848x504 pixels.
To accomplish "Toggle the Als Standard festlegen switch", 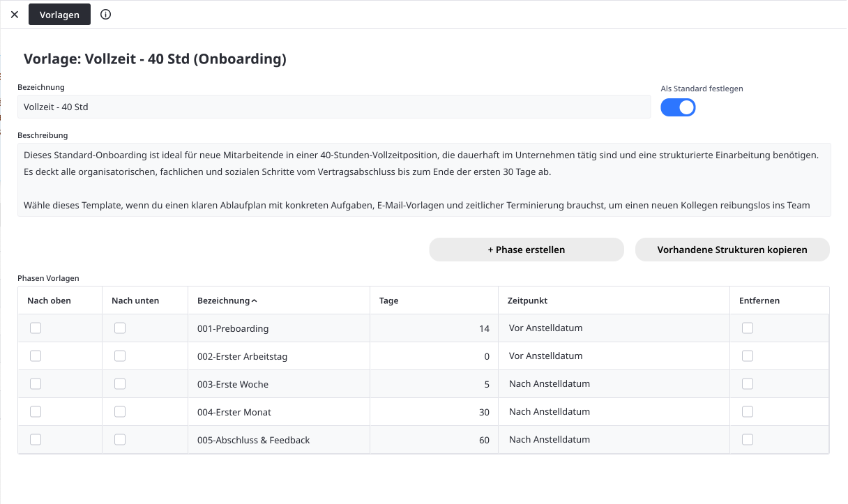I will tap(678, 107).
